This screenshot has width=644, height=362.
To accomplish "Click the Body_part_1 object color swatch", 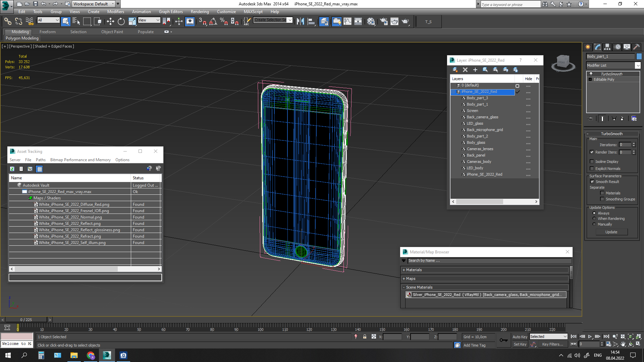I will tap(639, 56).
